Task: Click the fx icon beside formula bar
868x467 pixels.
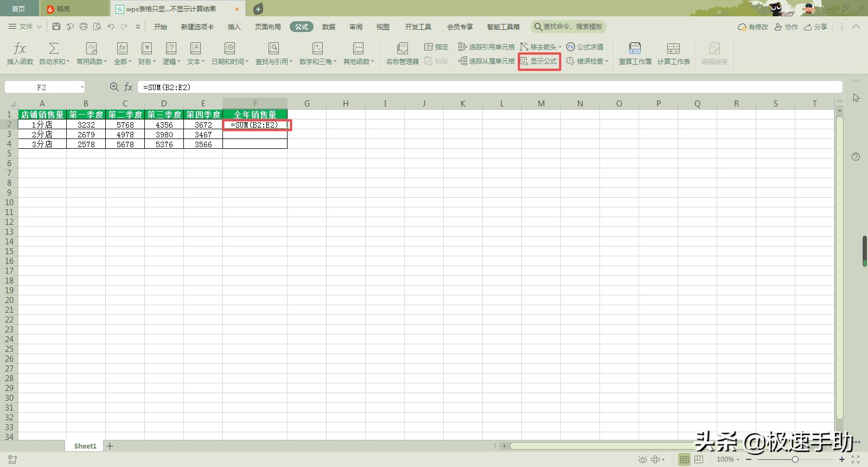Action: [x=128, y=87]
